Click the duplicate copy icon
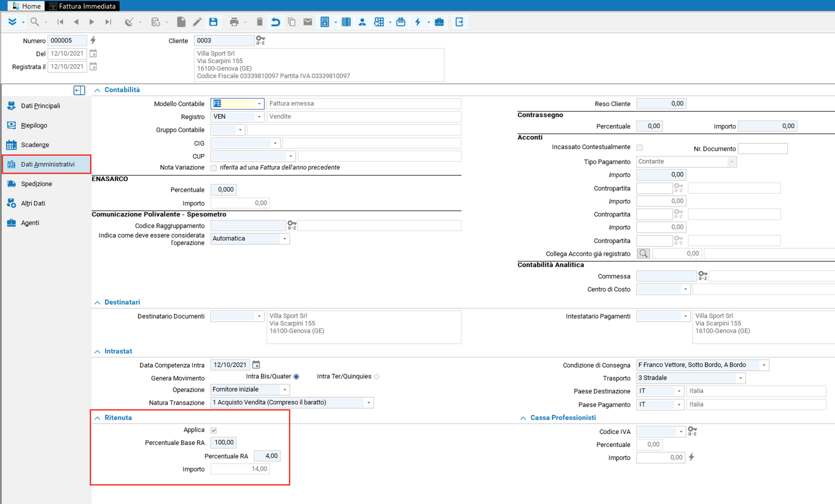835x504 pixels. tap(291, 22)
